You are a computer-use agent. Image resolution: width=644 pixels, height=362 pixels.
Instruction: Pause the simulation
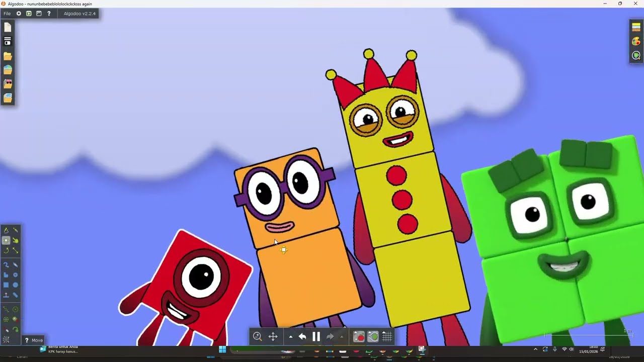316,336
